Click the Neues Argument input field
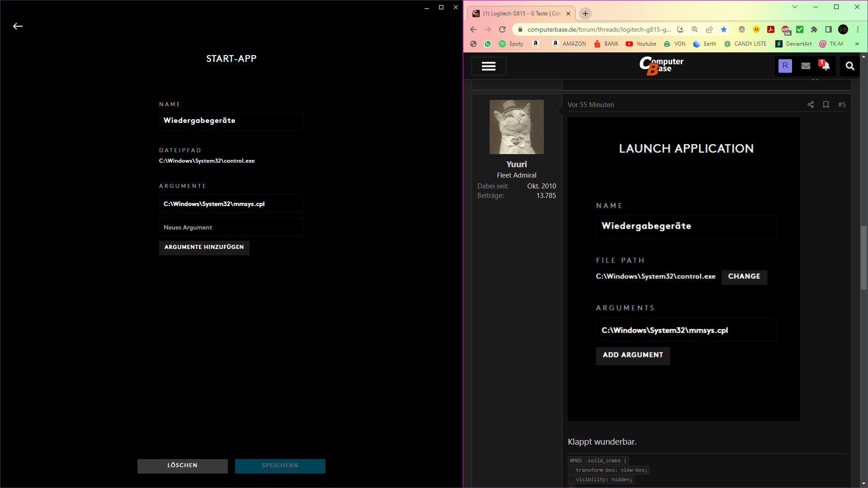 click(x=231, y=227)
